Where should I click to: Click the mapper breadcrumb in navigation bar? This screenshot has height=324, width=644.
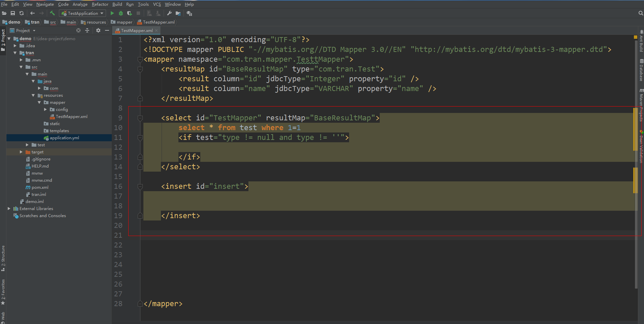point(122,22)
